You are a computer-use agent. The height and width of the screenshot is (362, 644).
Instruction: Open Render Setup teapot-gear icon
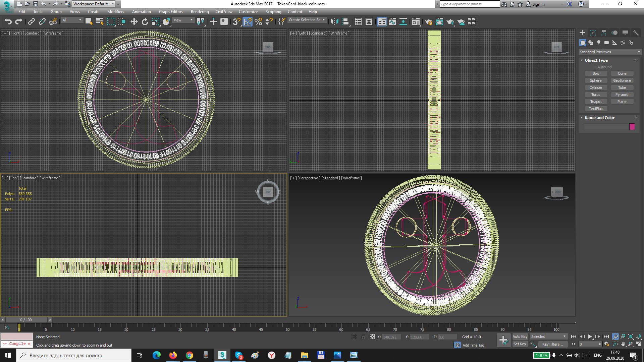[x=428, y=22]
